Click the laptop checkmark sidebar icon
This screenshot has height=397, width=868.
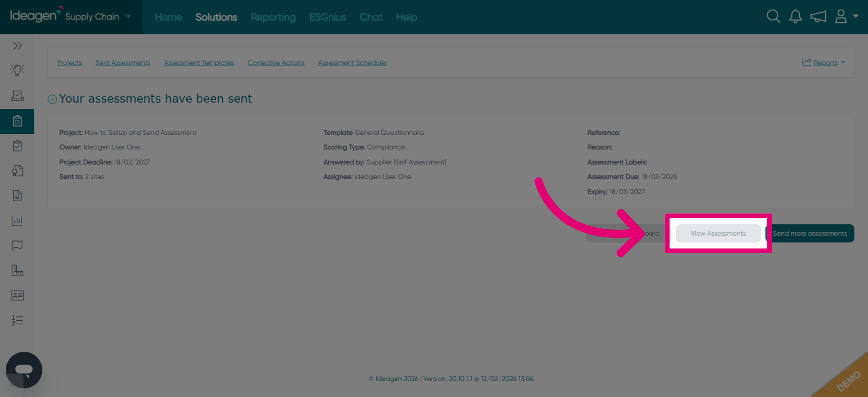pos(17,95)
